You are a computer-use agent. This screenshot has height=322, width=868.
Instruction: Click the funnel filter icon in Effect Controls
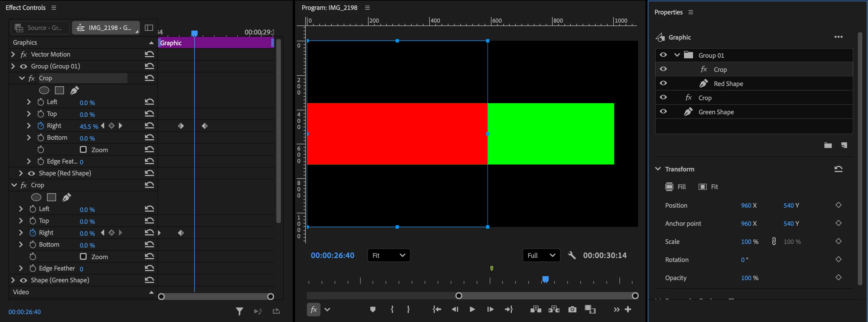point(239,312)
